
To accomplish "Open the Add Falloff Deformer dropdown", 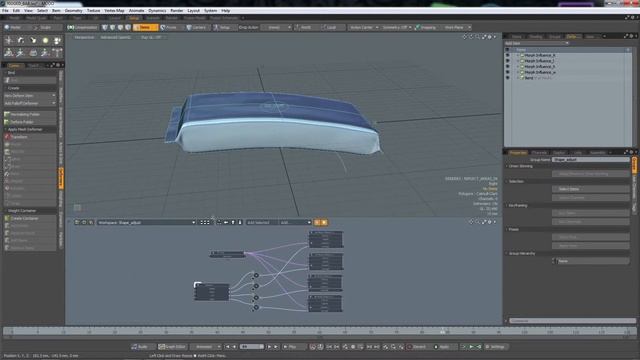I will (x=30, y=103).
